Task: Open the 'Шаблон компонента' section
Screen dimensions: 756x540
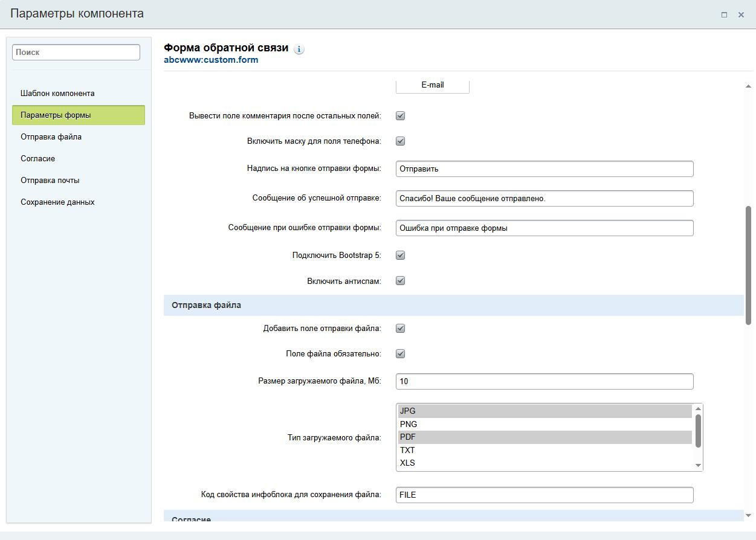Action: click(57, 94)
